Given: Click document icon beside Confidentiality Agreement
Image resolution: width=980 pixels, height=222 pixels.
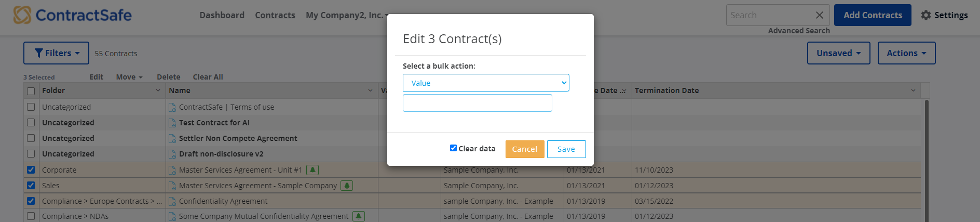Looking at the screenshot, I should tap(172, 201).
